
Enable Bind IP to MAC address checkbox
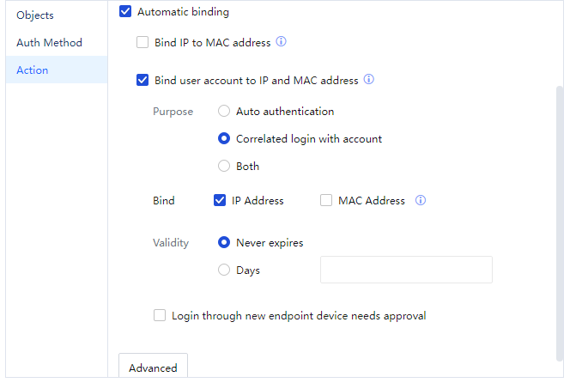pyautogui.click(x=142, y=42)
